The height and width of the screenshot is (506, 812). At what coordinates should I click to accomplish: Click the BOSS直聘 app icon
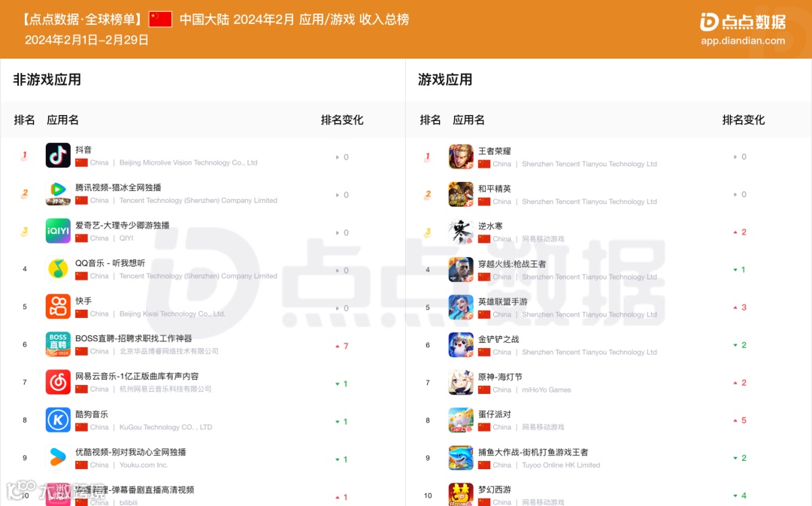(x=58, y=344)
